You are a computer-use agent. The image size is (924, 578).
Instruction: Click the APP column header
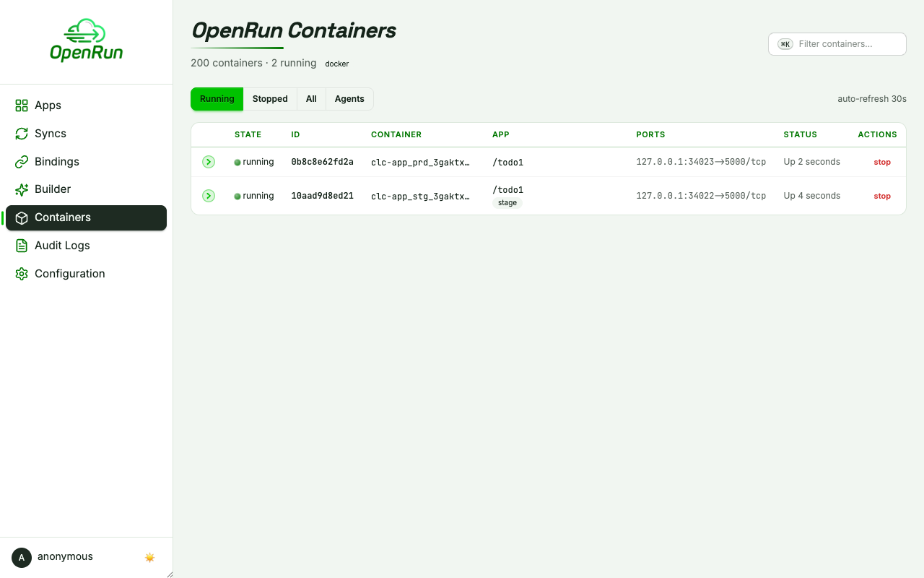pyautogui.click(x=501, y=134)
